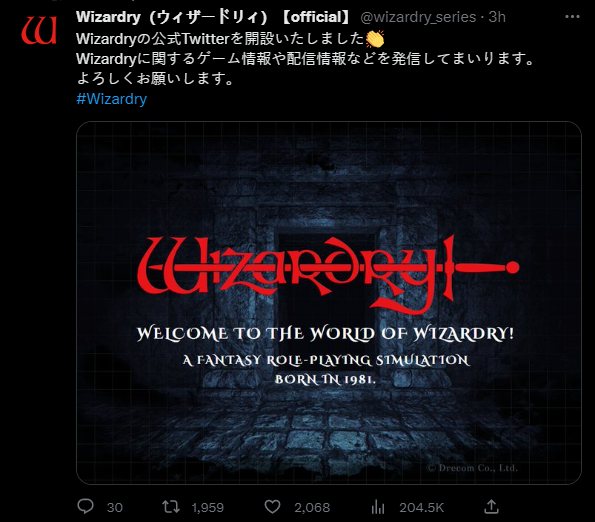The height and width of the screenshot is (522, 595).
Task: Click the 2,068 likes count
Action: [x=312, y=508]
